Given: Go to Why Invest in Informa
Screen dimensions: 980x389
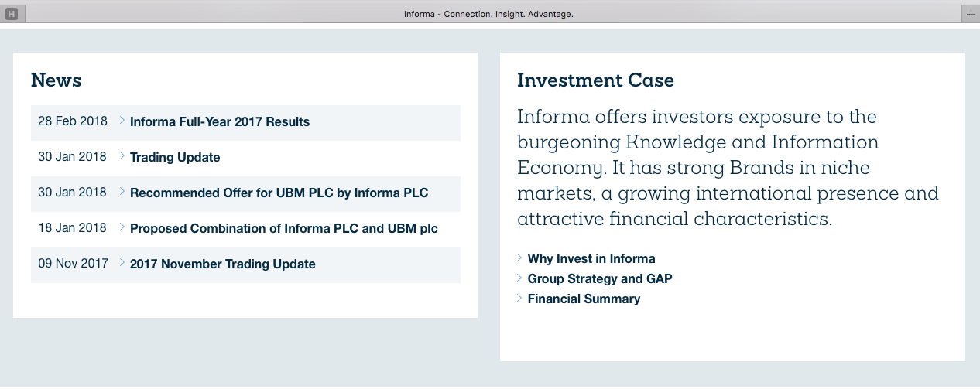Looking at the screenshot, I should 591,259.
